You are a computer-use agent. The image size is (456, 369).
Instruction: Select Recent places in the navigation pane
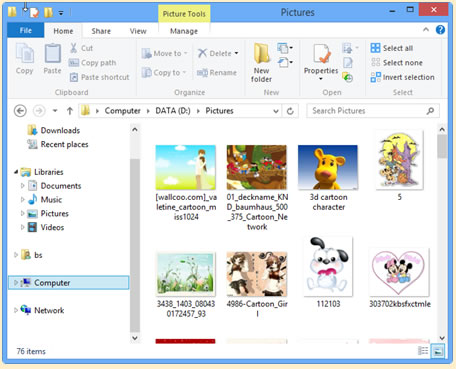coord(58,144)
